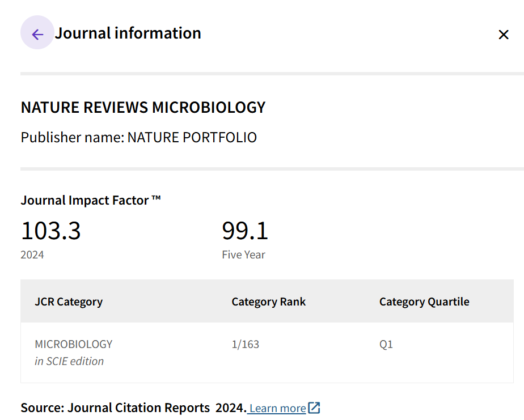Click the 99.1 five year value

click(x=245, y=231)
